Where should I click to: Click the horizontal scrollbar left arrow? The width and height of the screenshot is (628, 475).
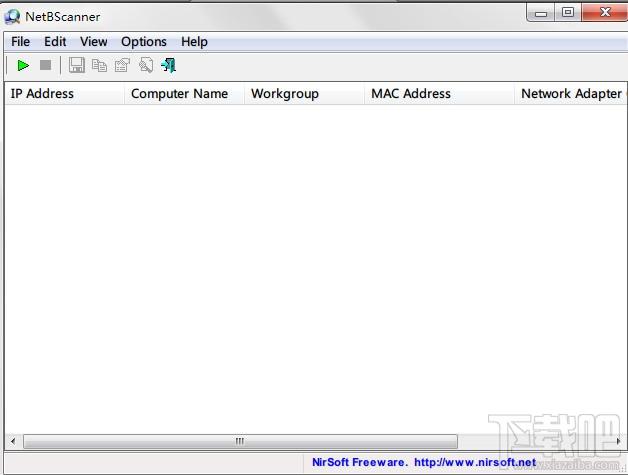[13, 441]
